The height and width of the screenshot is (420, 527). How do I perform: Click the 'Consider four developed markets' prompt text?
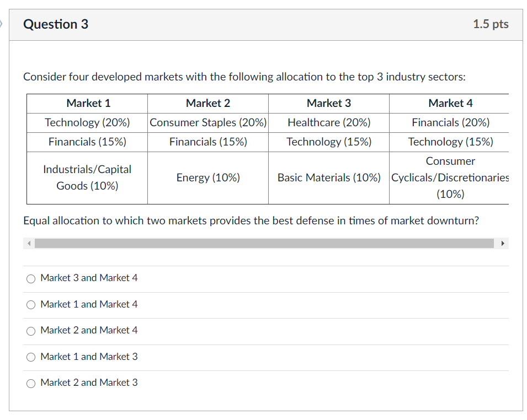point(244,77)
